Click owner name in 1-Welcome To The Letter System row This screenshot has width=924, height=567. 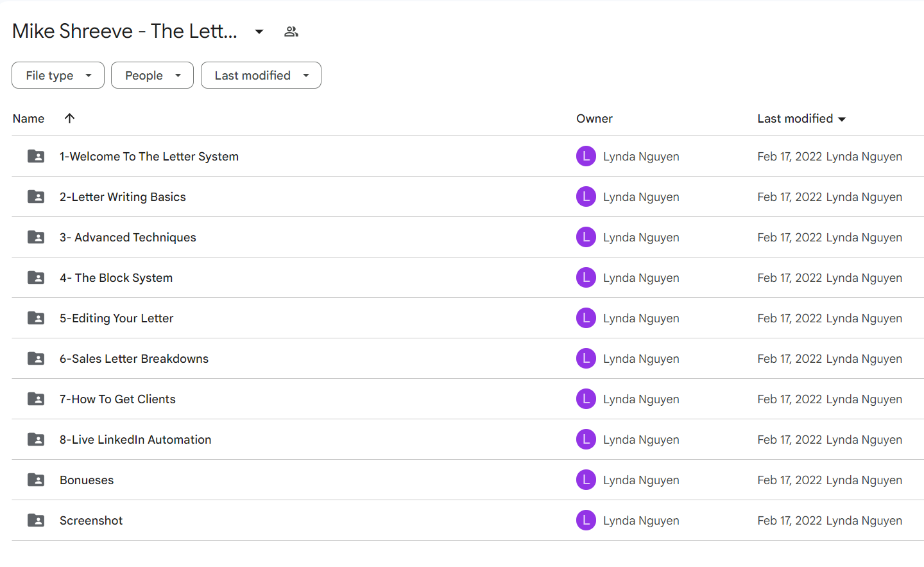tap(641, 157)
